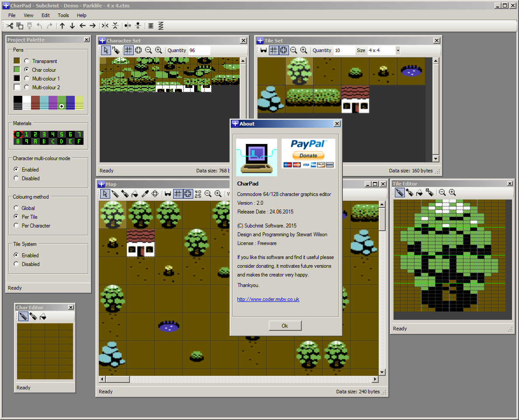This screenshot has height=420, width=519.
Task: Select the Multi-colour 1 pen
Action: (x=27, y=78)
